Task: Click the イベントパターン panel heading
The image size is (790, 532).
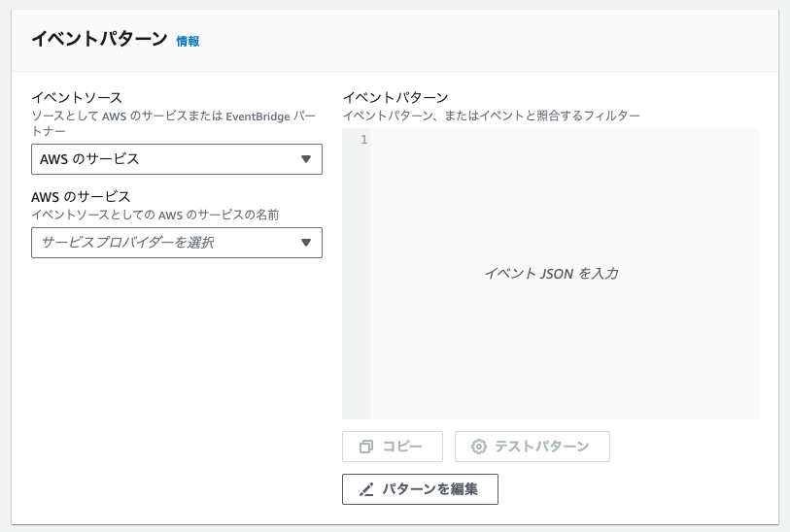Action: coord(99,39)
